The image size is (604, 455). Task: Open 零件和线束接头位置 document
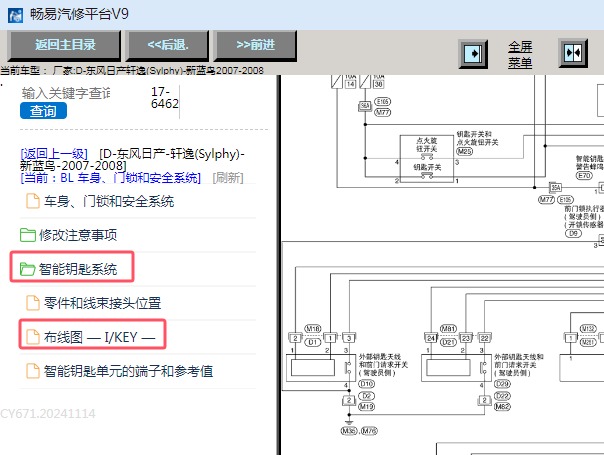102,303
